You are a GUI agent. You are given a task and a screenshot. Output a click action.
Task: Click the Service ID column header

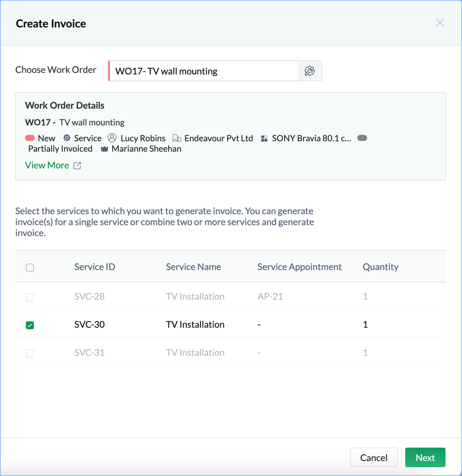click(x=95, y=267)
